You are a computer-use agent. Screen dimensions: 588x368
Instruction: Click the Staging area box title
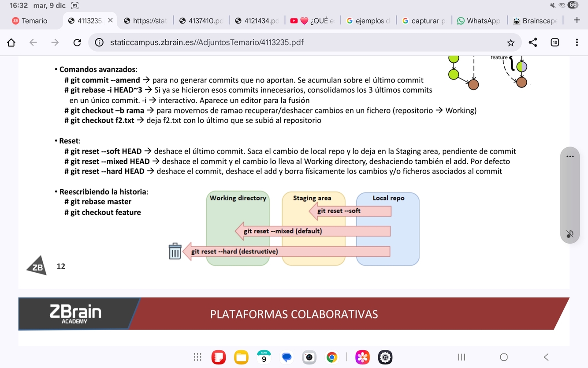[x=312, y=198]
